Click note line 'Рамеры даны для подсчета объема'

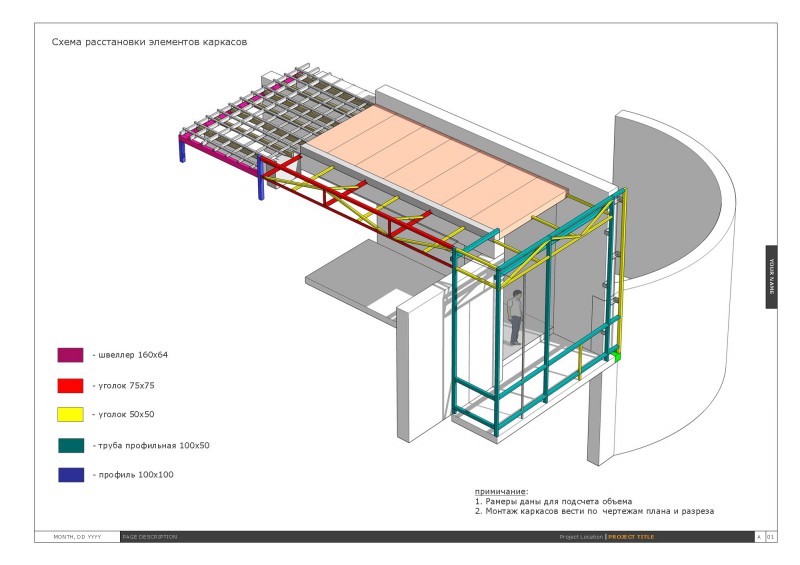click(x=558, y=502)
